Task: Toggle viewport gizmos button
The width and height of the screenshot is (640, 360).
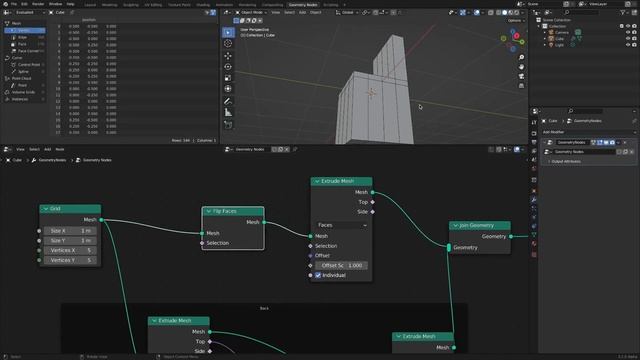Action: pyautogui.click(x=462, y=13)
